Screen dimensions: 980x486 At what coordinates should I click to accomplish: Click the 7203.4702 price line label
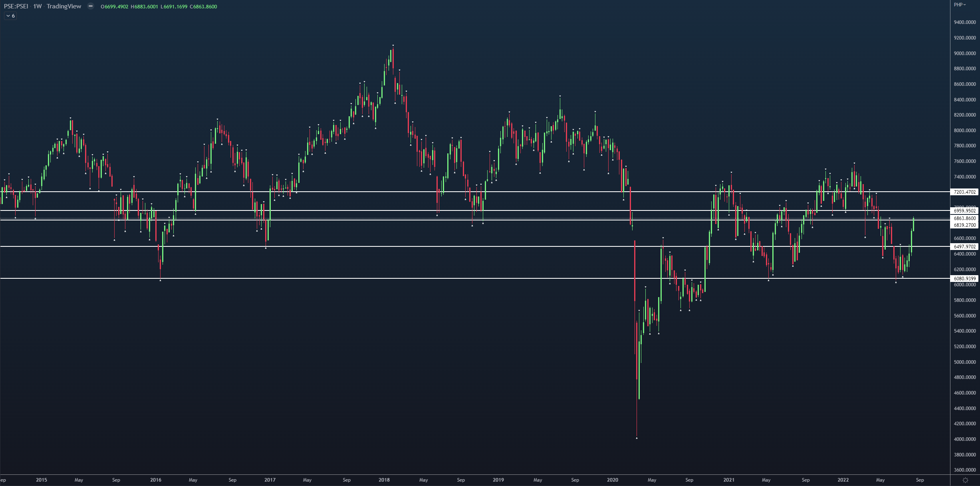(x=964, y=192)
